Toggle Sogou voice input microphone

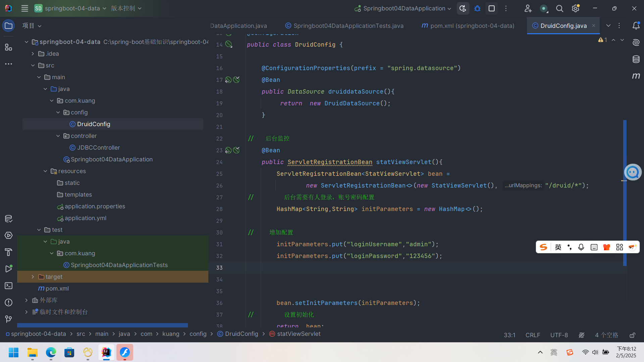(581, 247)
